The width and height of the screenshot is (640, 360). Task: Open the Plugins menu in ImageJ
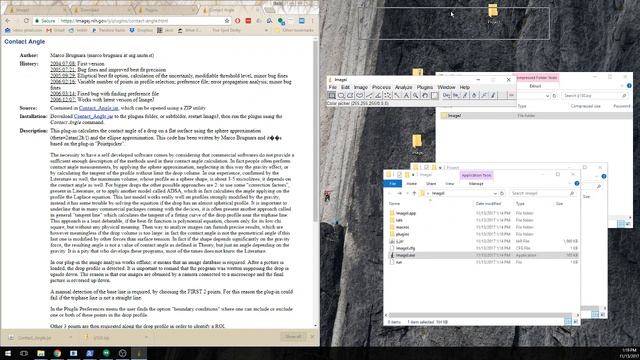coord(424,87)
